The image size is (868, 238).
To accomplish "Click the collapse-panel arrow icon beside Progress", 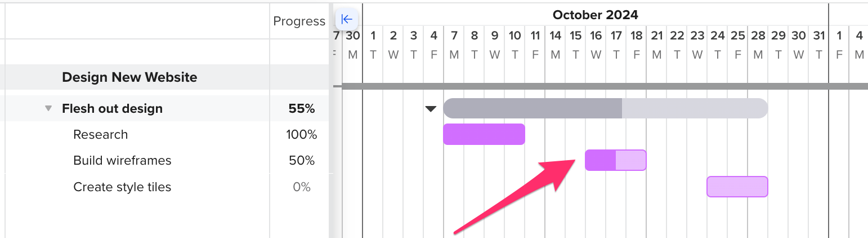I will 347,20.
